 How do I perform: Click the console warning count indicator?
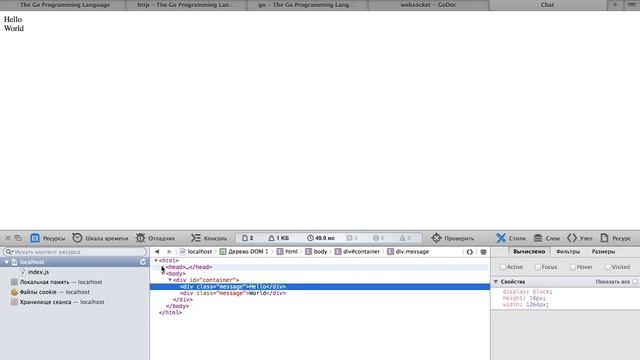[405, 238]
